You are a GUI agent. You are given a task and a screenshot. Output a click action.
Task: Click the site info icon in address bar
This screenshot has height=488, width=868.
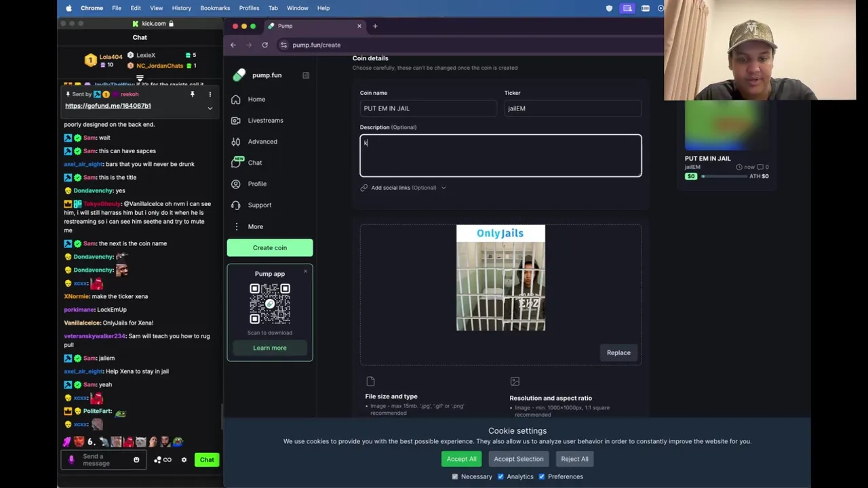click(284, 45)
